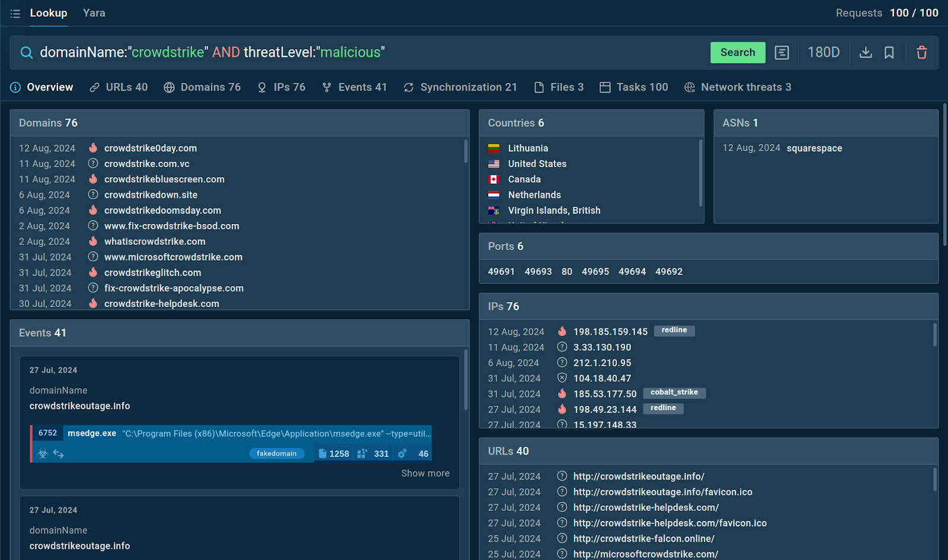Open the 180D time range selector
The height and width of the screenshot is (560, 948).
pos(823,53)
